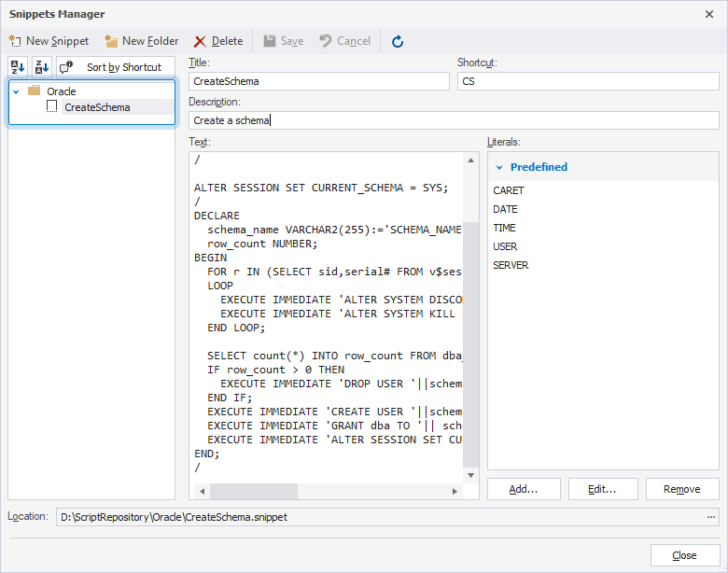The height and width of the screenshot is (573, 728).
Task: Delete the selected snippet
Action: tap(218, 41)
